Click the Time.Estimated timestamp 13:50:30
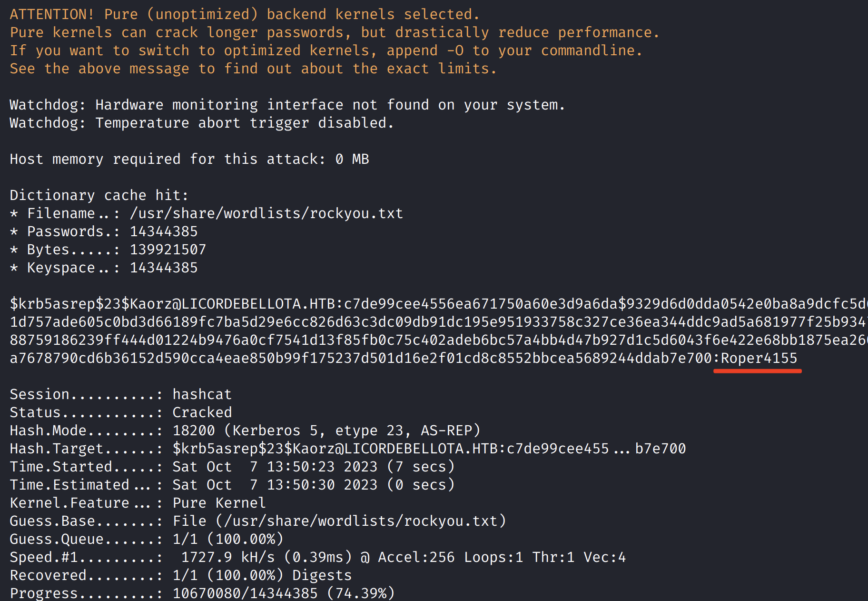The width and height of the screenshot is (868, 601). coord(301,485)
